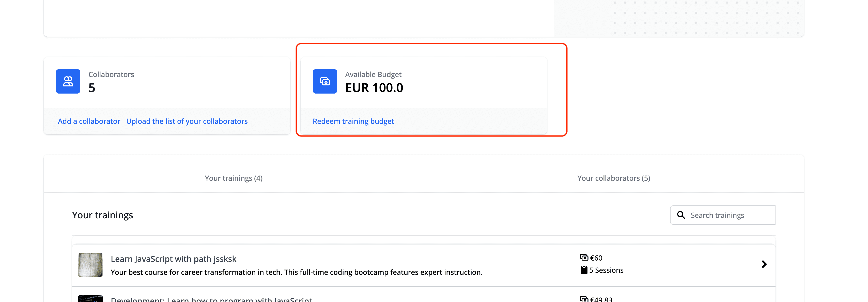Select Upload the list of your collaborators
Screen dimensions: 868x302
click(x=187, y=121)
